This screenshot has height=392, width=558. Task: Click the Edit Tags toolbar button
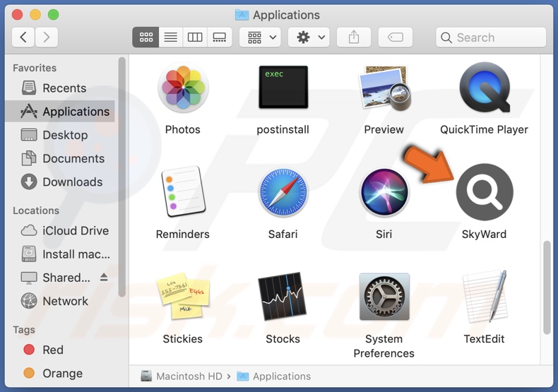(396, 37)
